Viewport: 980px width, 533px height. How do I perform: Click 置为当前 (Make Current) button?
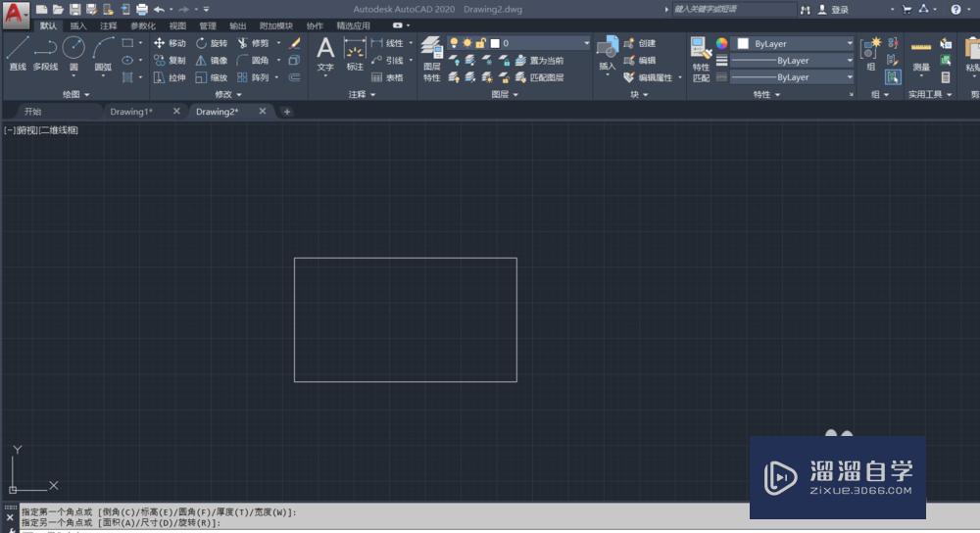click(x=540, y=61)
